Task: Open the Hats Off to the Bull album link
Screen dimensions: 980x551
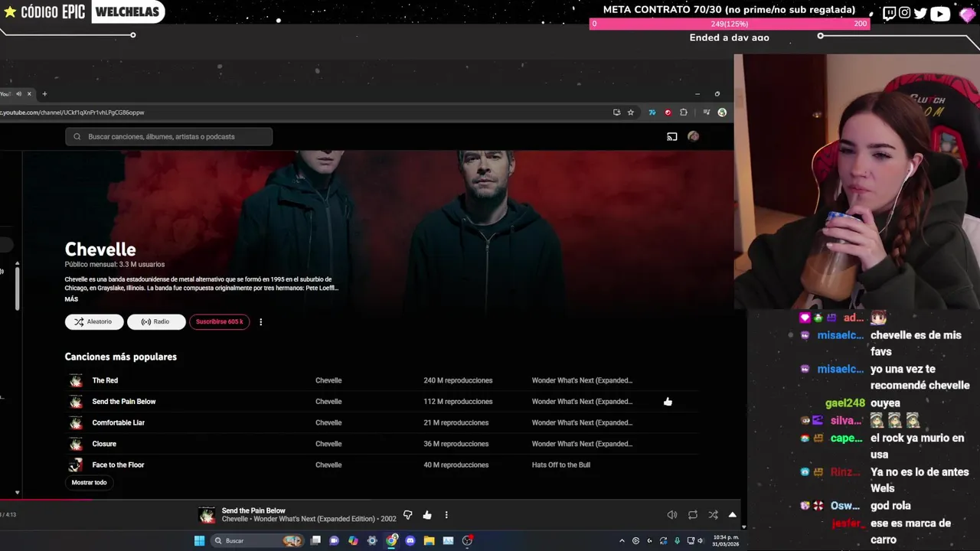Action: (x=561, y=465)
